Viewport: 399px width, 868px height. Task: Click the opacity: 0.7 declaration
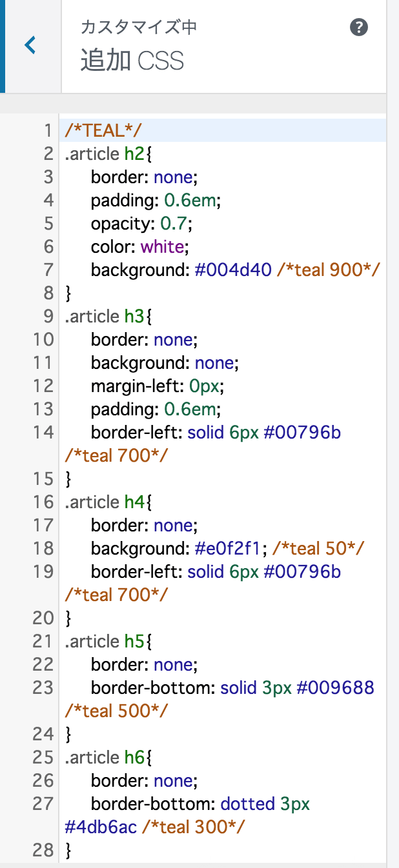pos(142,224)
